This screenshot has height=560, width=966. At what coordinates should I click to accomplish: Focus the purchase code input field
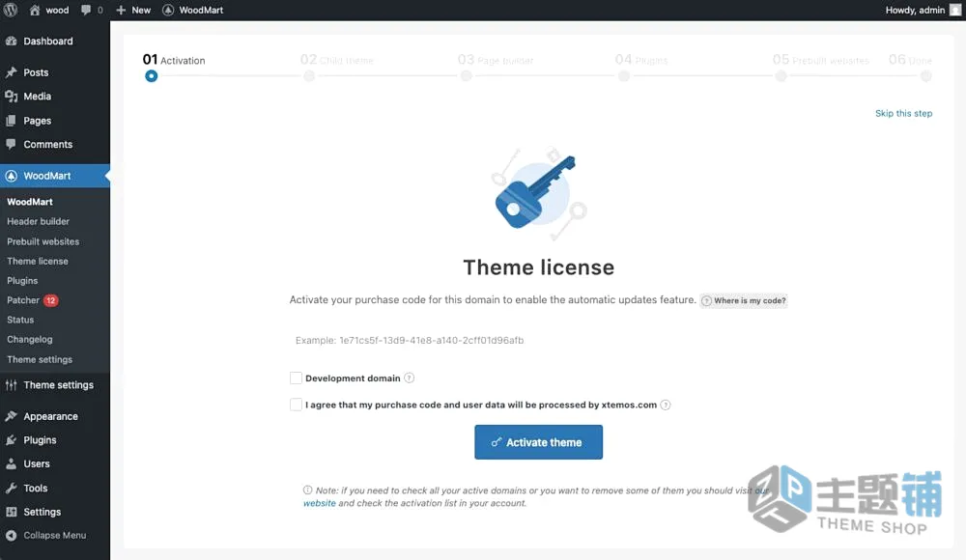click(x=538, y=340)
